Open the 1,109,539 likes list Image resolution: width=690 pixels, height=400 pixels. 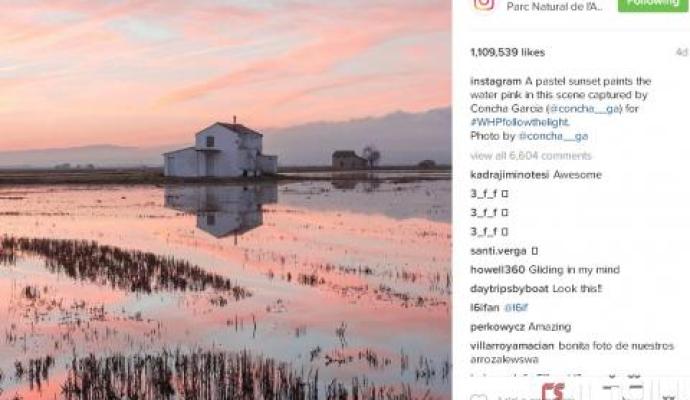507,52
